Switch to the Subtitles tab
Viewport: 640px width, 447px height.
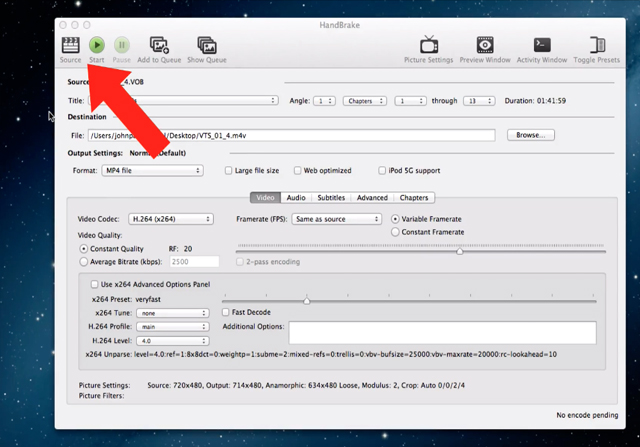pos(331,198)
